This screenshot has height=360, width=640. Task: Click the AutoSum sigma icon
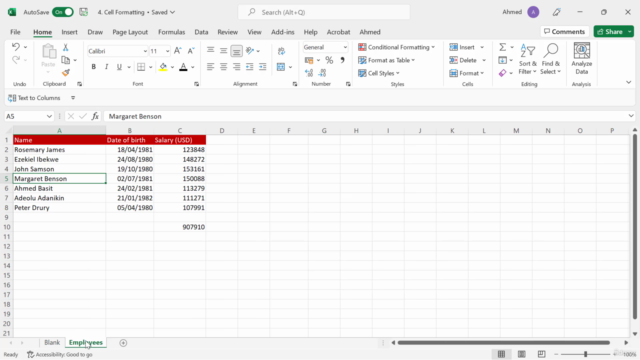[502, 47]
